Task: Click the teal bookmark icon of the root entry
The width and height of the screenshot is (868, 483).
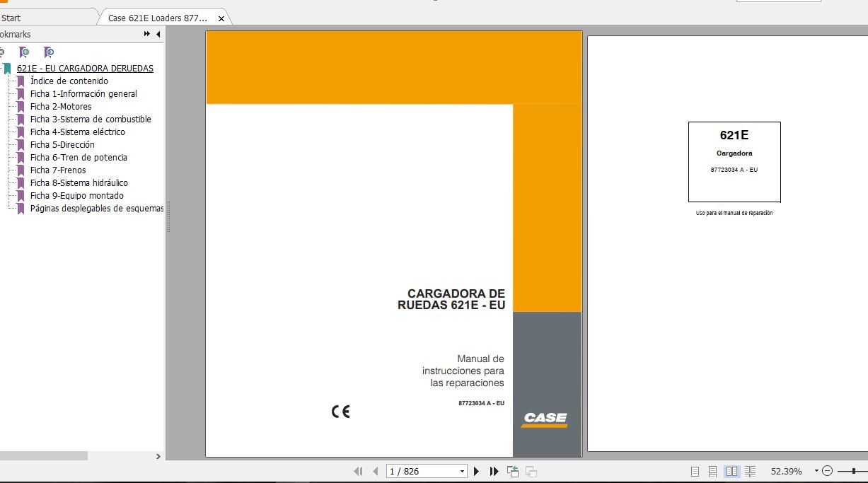Action: tap(7, 69)
